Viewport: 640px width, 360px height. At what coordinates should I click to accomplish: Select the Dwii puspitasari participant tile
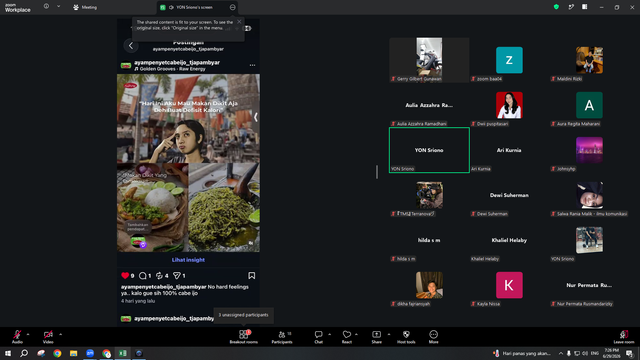(x=509, y=105)
